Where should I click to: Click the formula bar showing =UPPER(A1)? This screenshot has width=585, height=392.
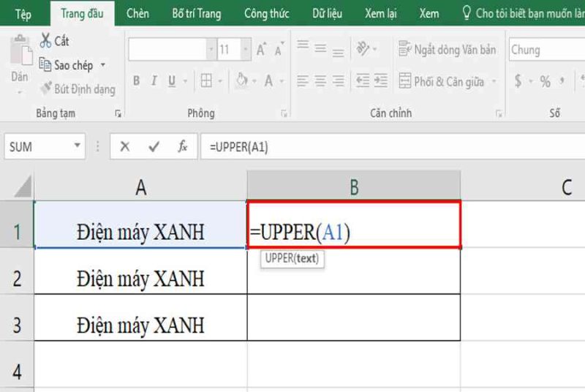(393, 146)
